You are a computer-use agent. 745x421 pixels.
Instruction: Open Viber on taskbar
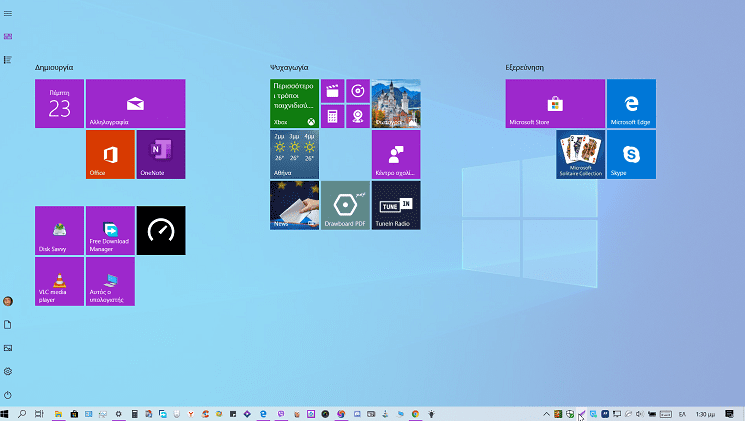[x=281, y=414]
